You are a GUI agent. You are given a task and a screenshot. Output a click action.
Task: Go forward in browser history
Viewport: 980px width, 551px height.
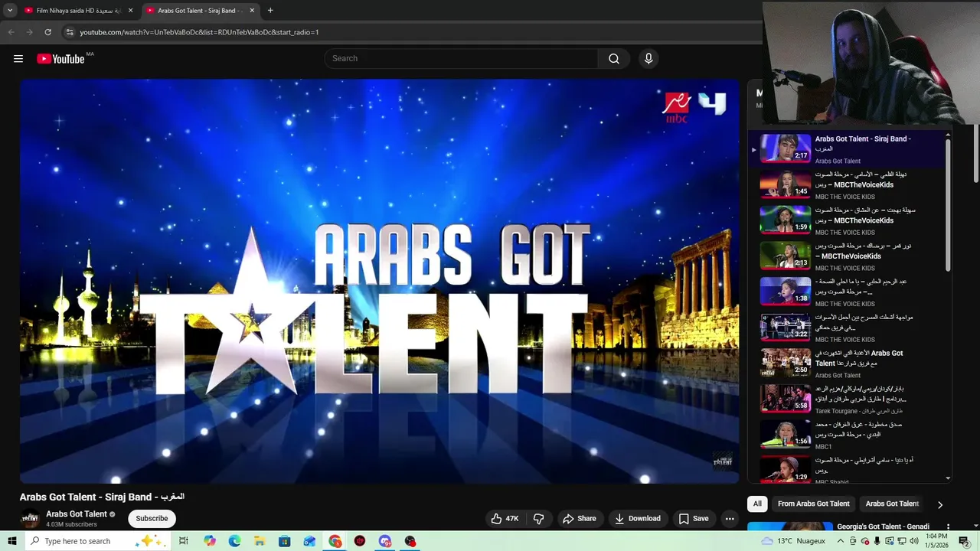[x=29, y=32]
